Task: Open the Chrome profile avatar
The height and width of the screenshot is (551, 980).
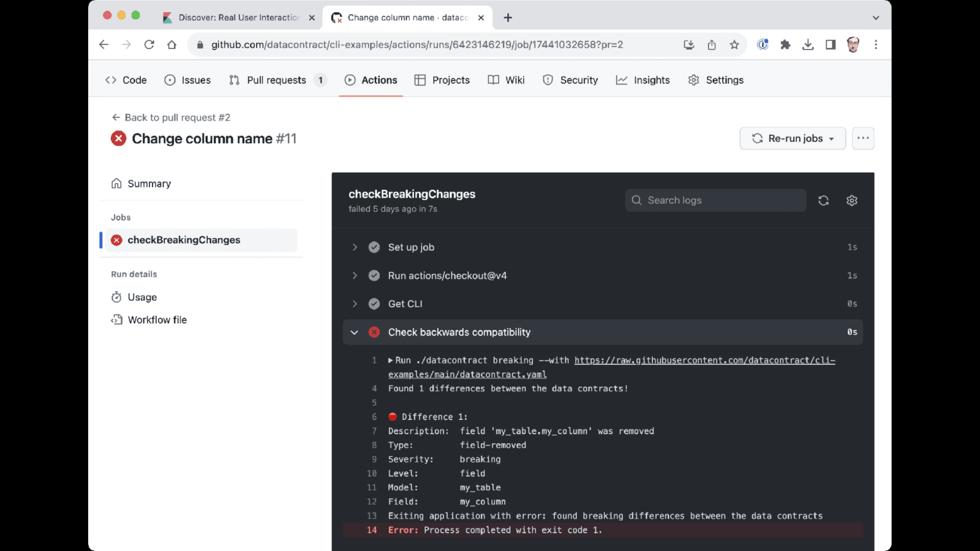Action: (x=853, y=45)
